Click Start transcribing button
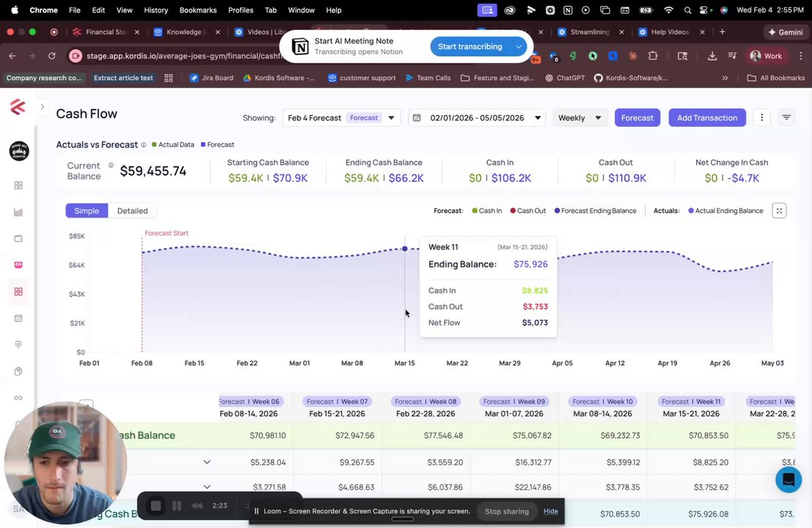This screenshot has width=812, height=528. tap(470, 47)
